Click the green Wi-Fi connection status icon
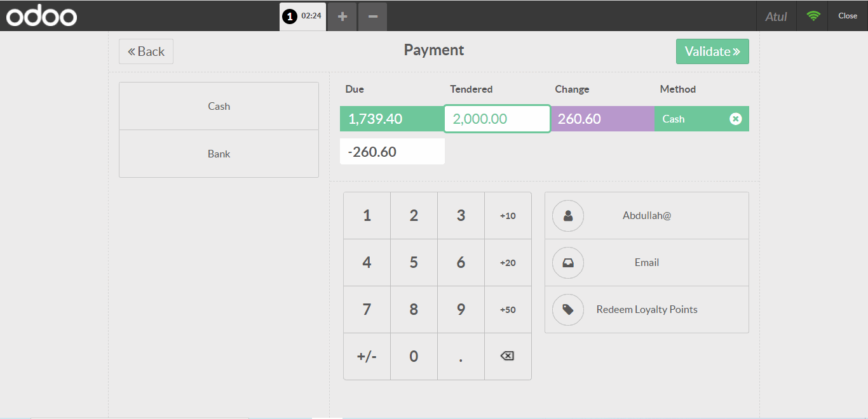868x419 pixels. click(x=813, y=16)
